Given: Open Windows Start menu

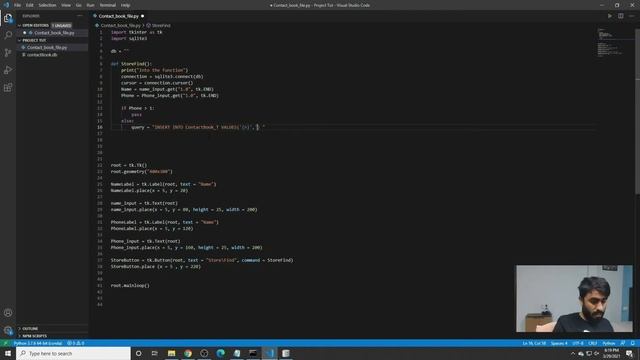Looking at the screenshot, I should coord(8,353).
